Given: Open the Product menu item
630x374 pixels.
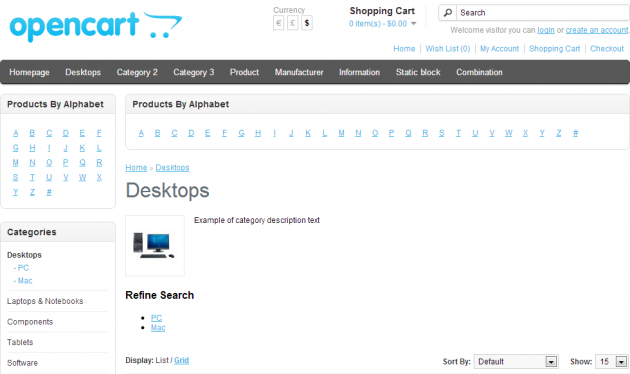Looking at the screenshot, I should (244, 72).
